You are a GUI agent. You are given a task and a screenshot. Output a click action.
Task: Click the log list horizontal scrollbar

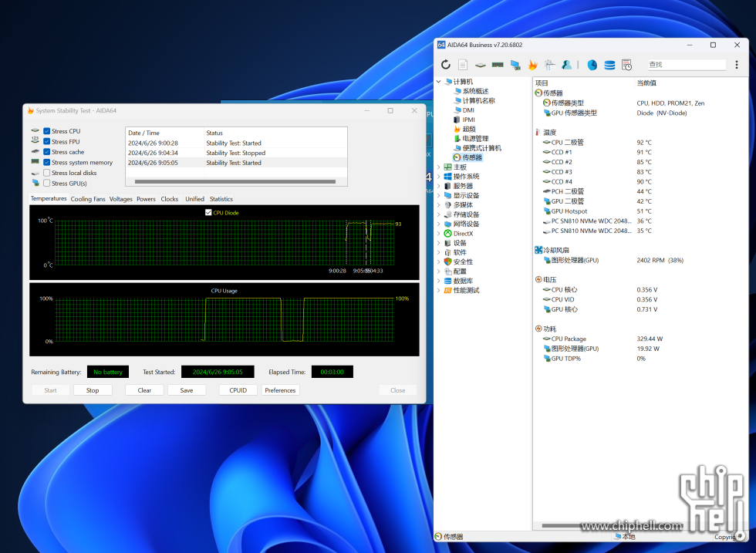(x=235, y=182)
